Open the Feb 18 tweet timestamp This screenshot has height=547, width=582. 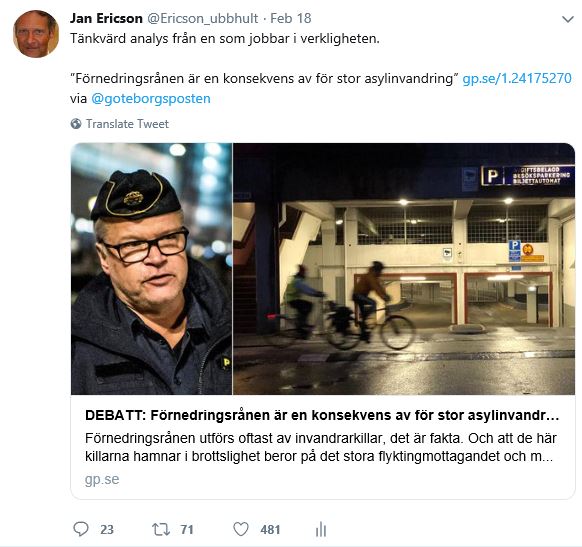click(291, 18)
